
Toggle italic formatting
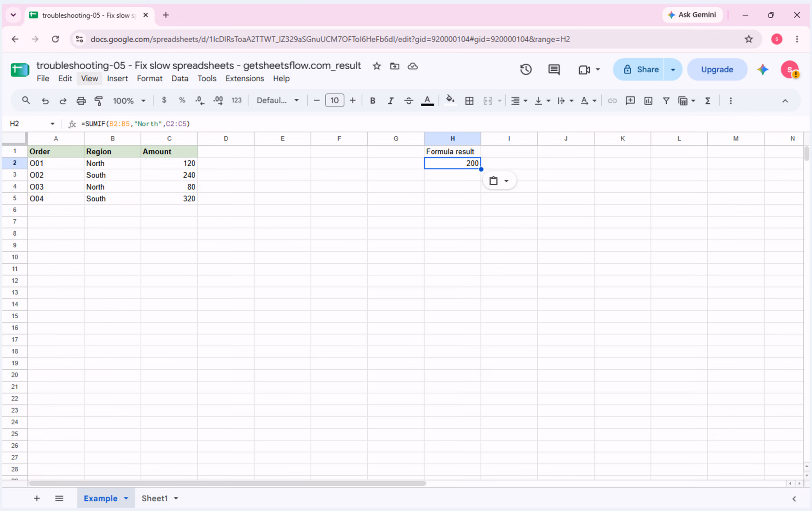pos(391,101)
